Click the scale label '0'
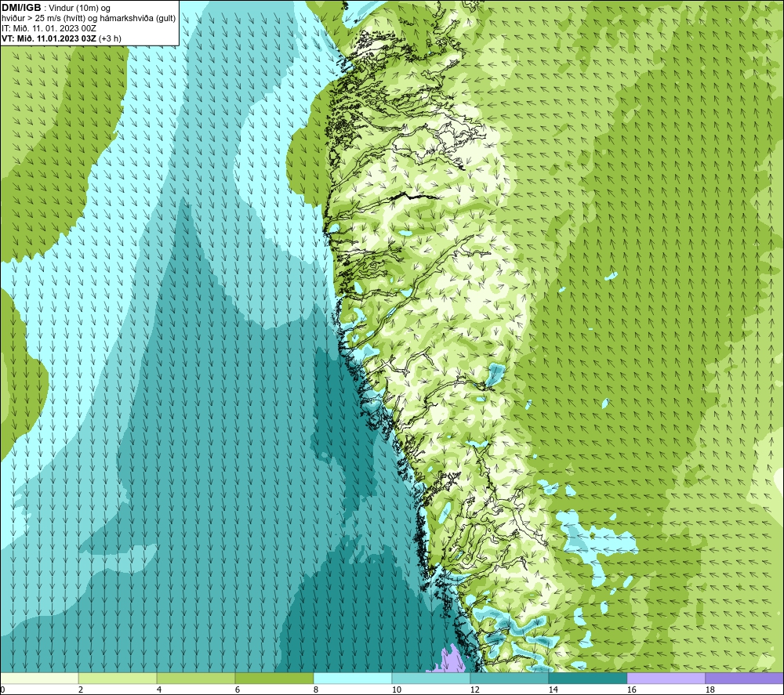The width and height of the screenshot is (784, 695). click(x=2, y=690)
